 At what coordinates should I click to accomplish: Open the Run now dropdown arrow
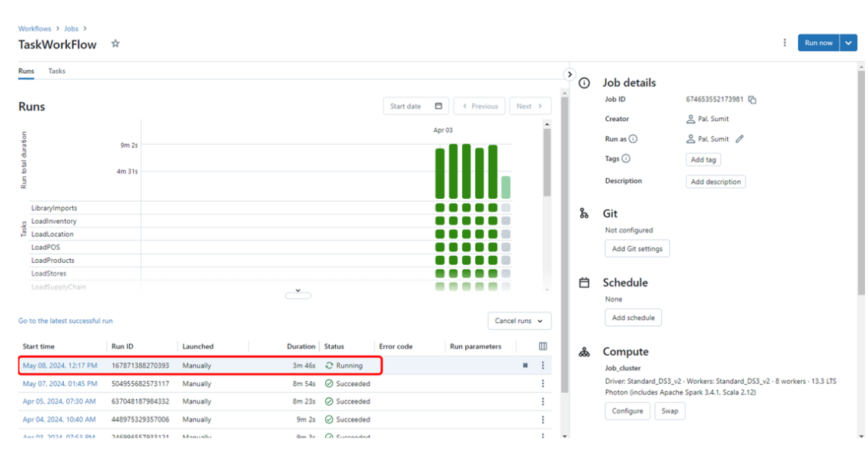point(848,43)
